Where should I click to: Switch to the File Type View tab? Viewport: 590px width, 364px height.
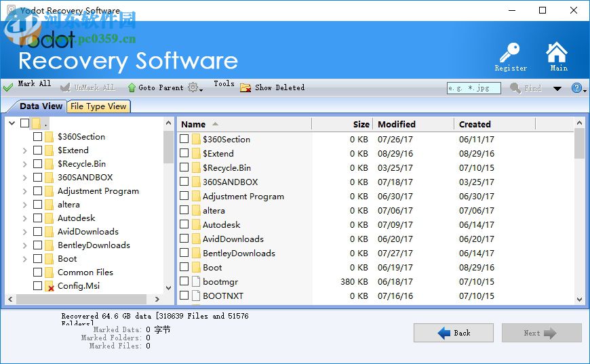(98, 106)
